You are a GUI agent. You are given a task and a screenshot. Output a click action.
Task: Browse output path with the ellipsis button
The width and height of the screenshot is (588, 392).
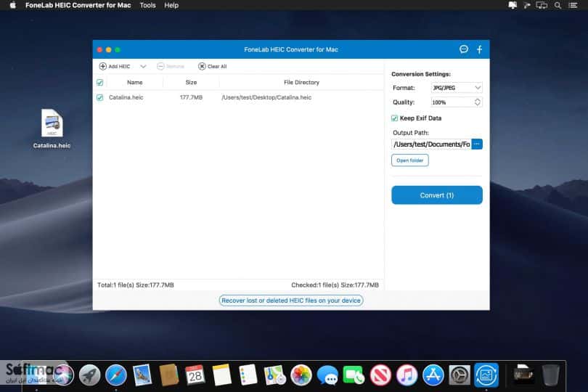477,144
